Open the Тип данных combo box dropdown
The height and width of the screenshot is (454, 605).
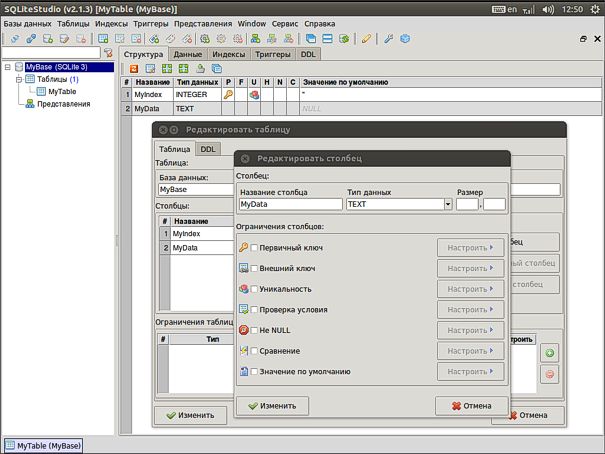tap(448, 204)
